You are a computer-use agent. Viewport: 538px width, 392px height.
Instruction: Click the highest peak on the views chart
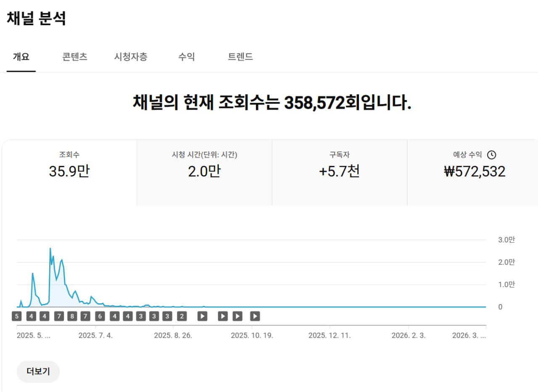point(50,248)
